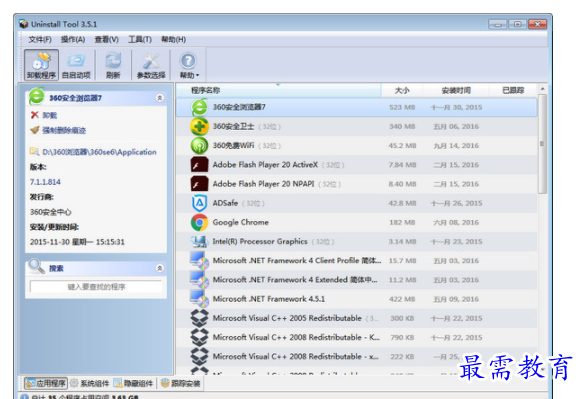Screen dimensions: 581x399
Task: Open the 卸载程序 uninstaller toolbar button
Action: [x=41, y=65]
